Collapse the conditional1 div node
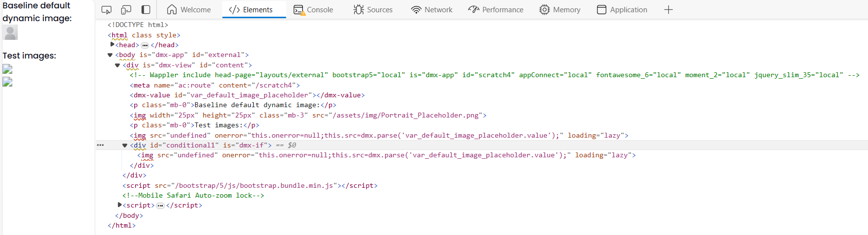Image resolution: width=868 pixels, height=235 pixels. click(x=125, y=146)
